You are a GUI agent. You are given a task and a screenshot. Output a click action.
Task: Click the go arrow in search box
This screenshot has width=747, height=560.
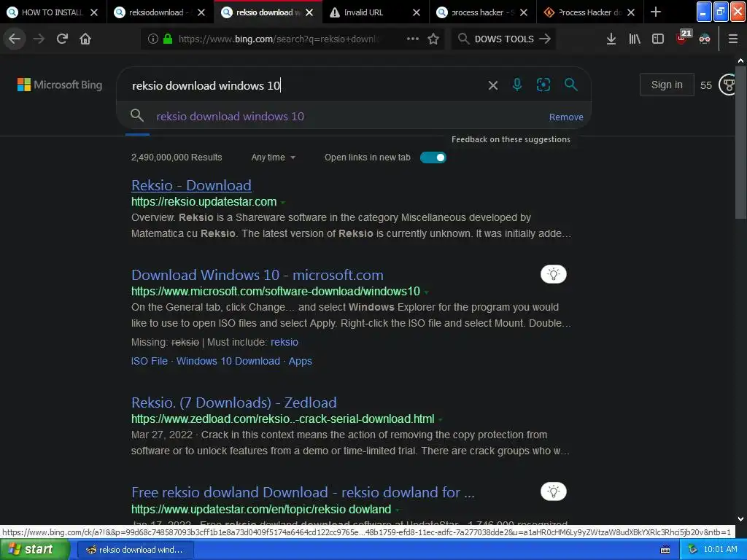(544, 39)
